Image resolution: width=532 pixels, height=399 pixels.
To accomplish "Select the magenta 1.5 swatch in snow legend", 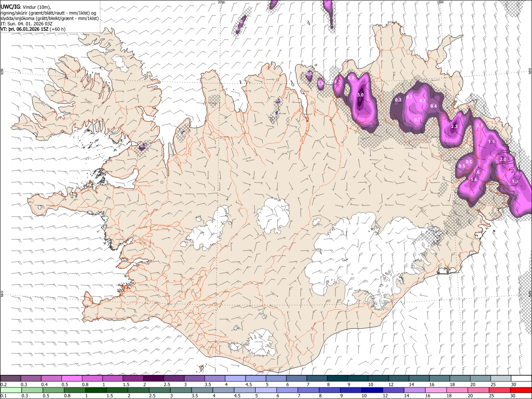I will point(133,379).
